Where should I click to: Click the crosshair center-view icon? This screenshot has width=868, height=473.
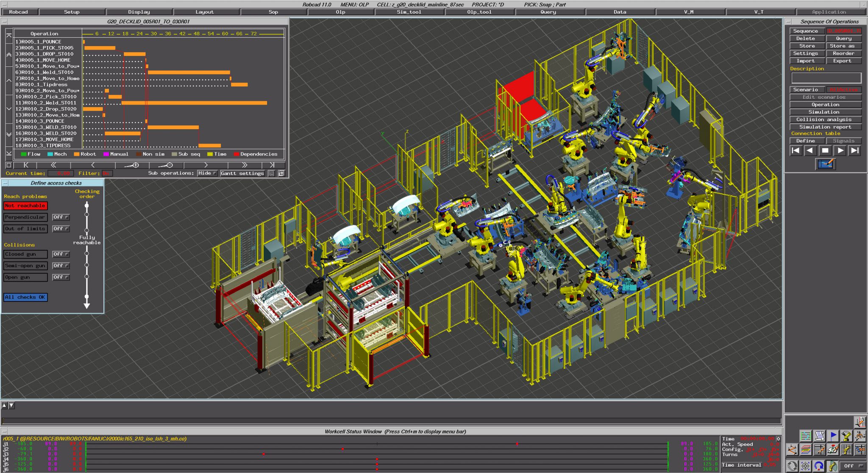pos(805,466)
